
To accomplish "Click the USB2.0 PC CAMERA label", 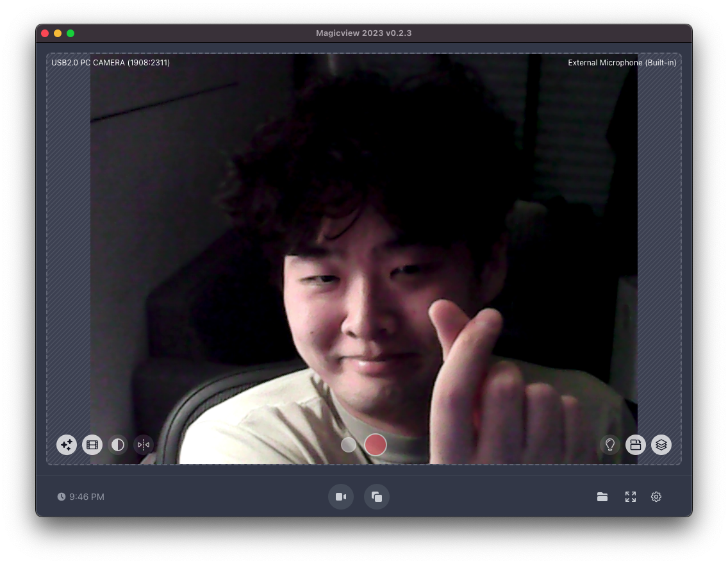I will pyautogui.click(x=110, y=63).
